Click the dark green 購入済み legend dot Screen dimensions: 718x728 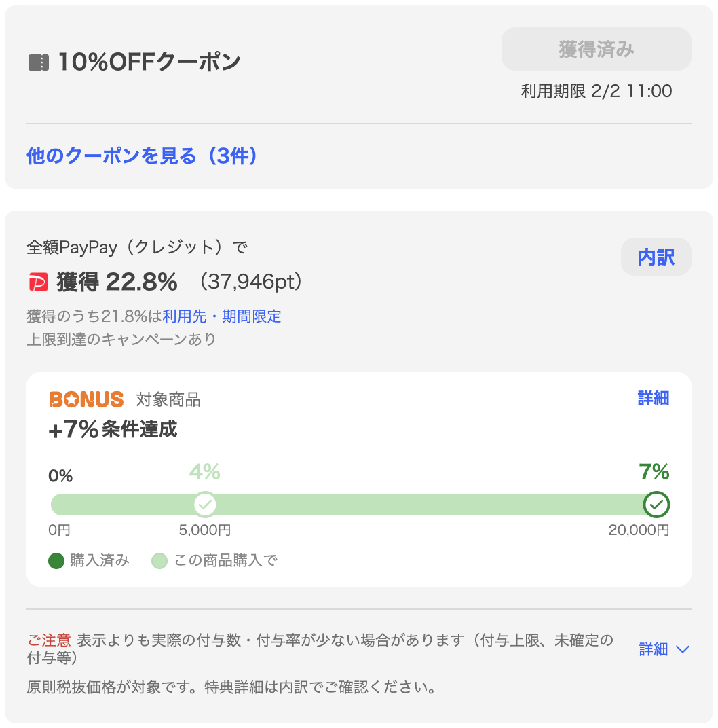point(56,561)
